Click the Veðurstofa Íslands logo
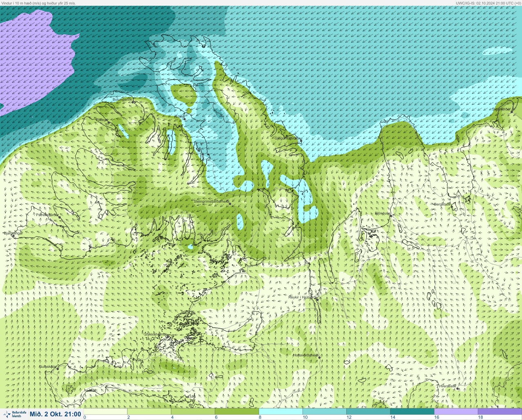Image resolution: width=522 pixels, height=420 pixels. tap(14, 414)
